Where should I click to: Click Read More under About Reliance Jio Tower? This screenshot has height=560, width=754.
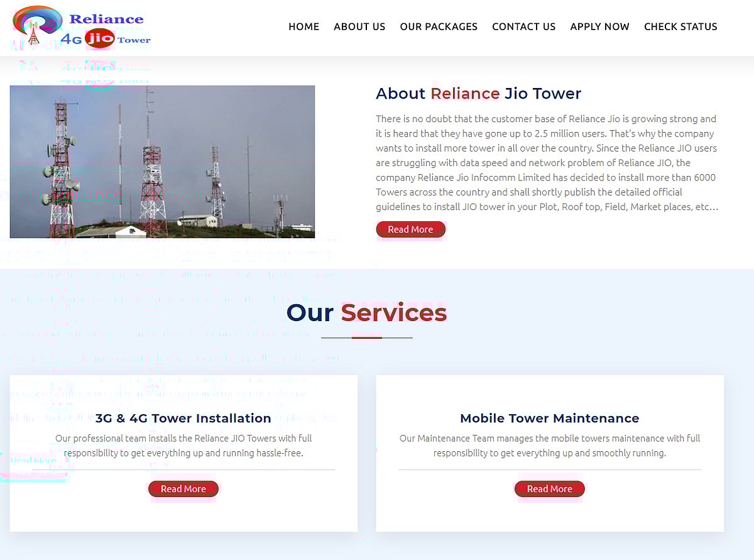pos(410,229)
